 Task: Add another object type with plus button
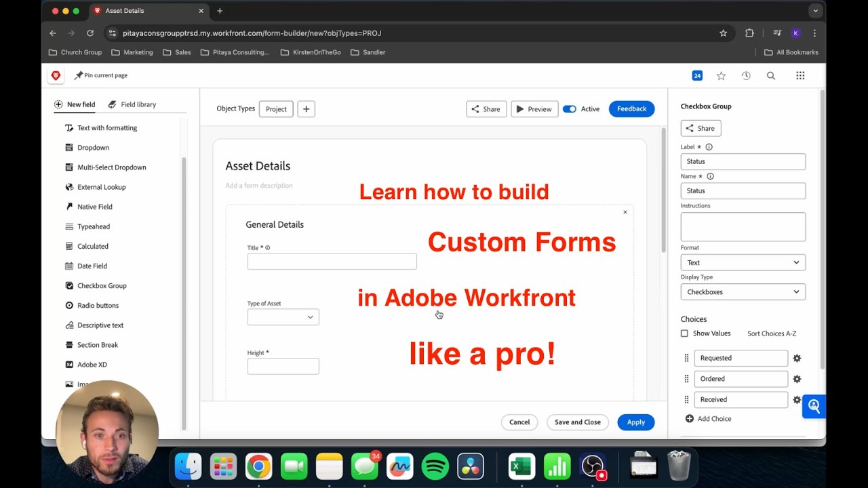(x=306, y=109)
